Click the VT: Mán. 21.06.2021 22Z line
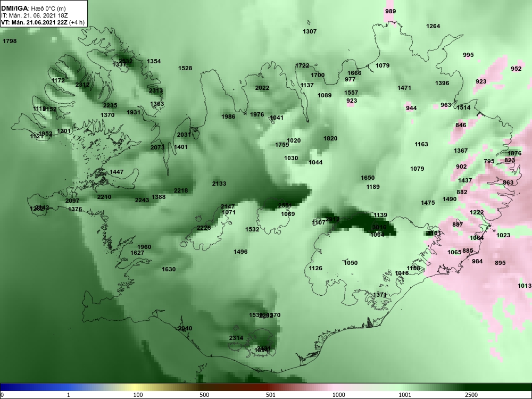 point(43,22)
